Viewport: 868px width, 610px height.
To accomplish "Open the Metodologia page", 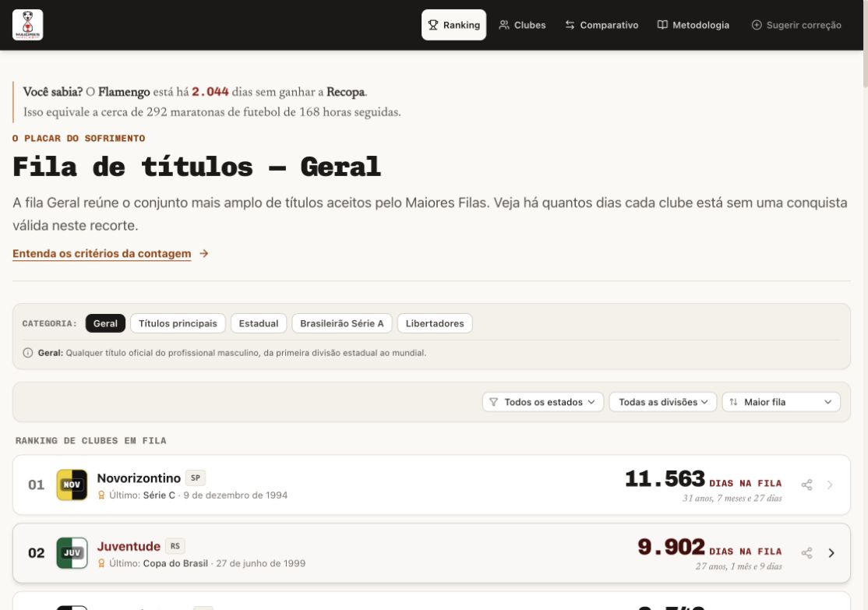I will 693,25.
